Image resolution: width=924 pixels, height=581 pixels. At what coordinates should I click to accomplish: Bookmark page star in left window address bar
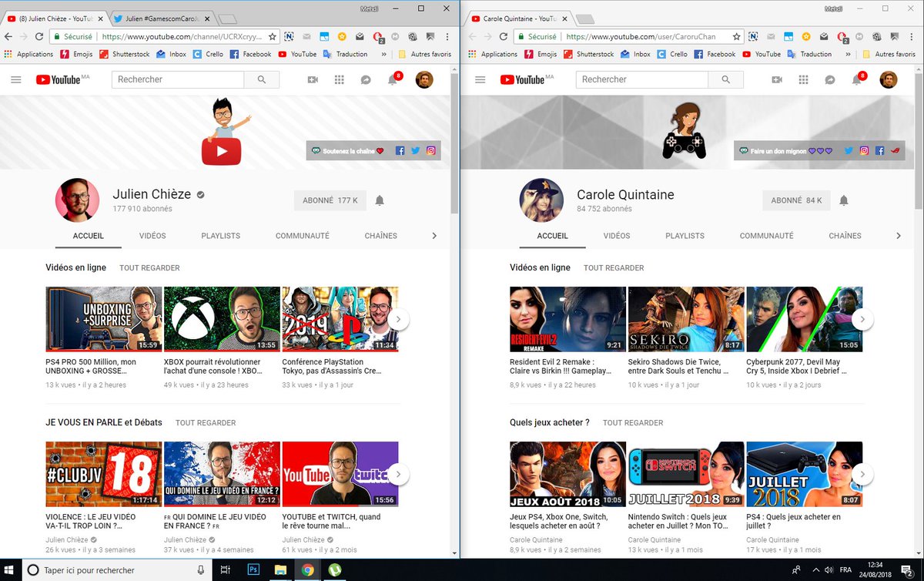[272, 36]
